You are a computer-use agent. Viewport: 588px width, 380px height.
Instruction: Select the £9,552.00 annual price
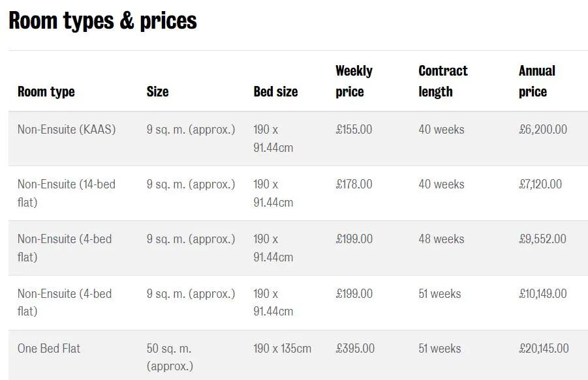pos(542,239)
